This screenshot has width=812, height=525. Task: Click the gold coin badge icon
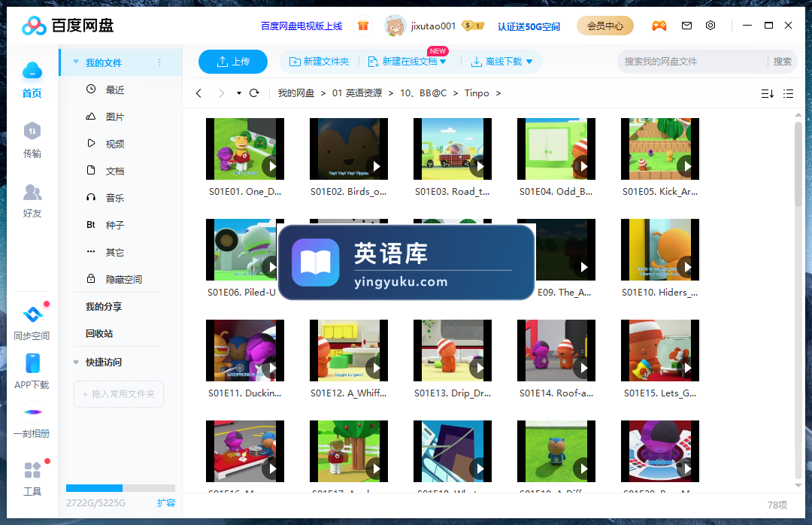click(473, 26)
